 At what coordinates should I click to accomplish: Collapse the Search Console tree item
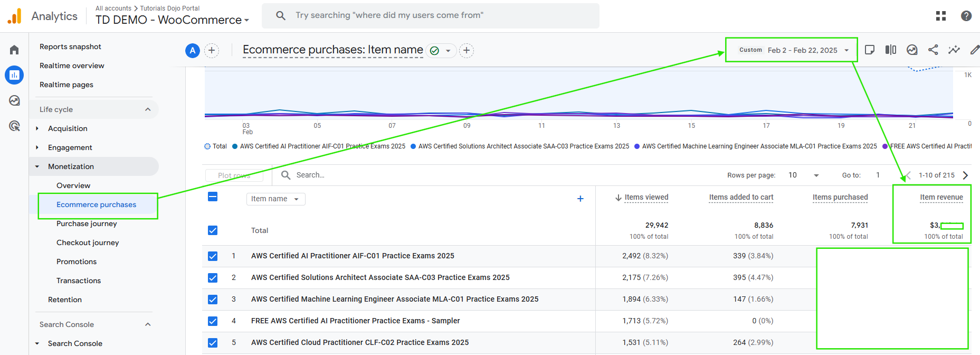point(37,343)
